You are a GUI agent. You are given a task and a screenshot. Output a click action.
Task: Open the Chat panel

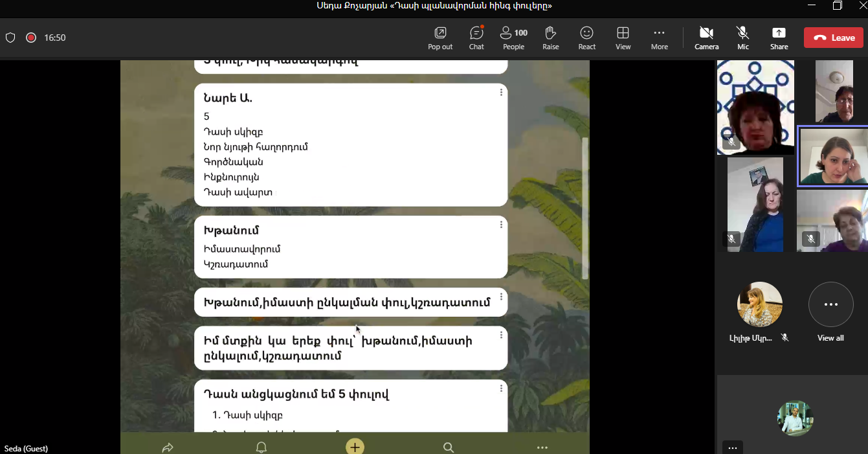[476, 38]
